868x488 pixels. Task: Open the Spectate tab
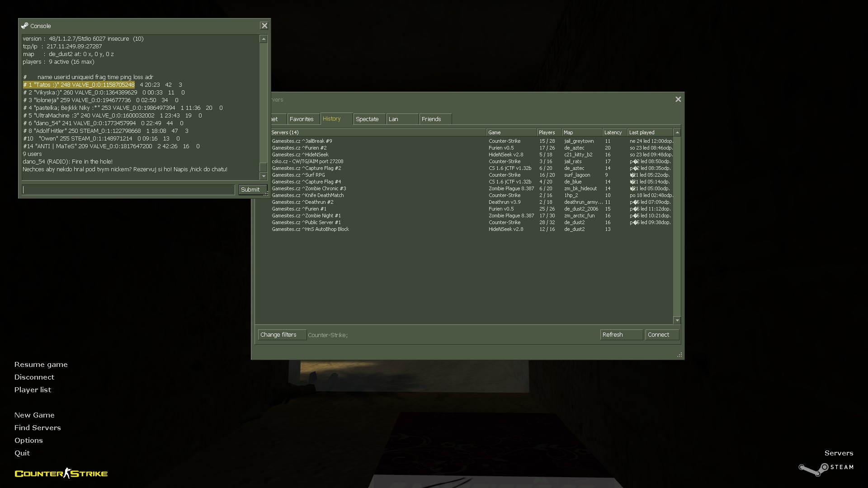pyautogui.click(x=369, y=119)
